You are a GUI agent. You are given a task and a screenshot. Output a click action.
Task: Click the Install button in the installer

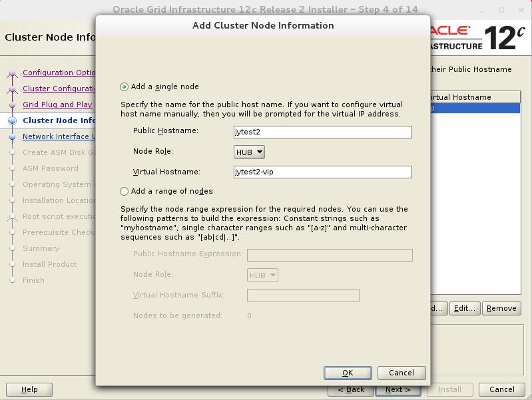[x=450, y=389]
